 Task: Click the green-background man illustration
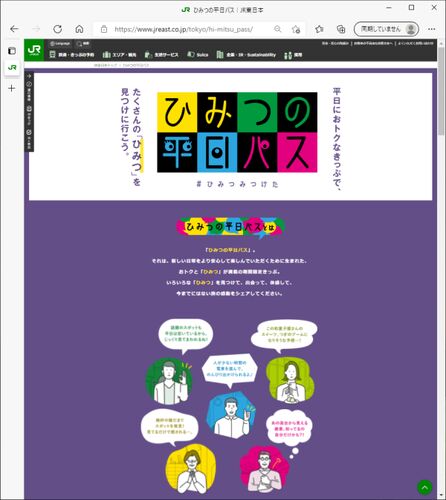(169, 382)
